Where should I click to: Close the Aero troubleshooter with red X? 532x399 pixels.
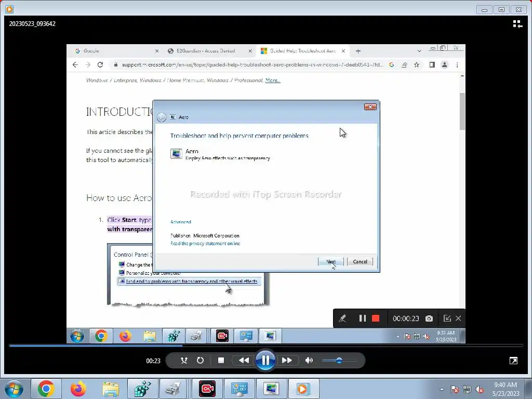[370, 107]
